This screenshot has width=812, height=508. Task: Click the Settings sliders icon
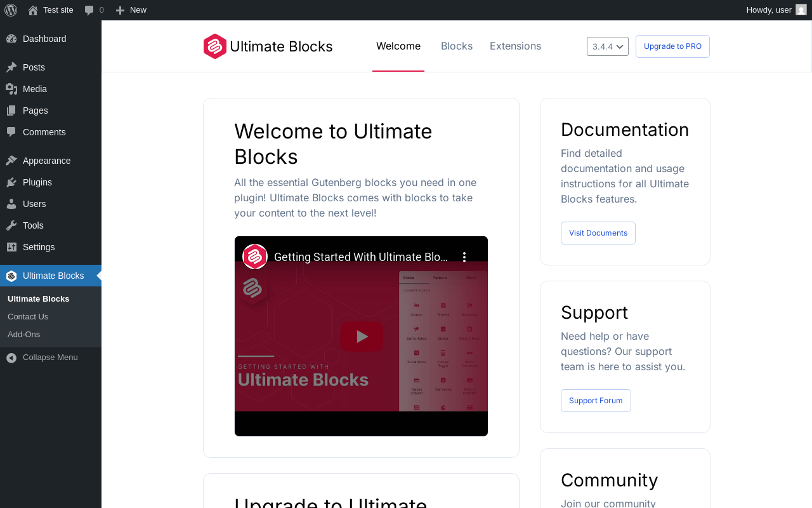[x=11, y=247]
